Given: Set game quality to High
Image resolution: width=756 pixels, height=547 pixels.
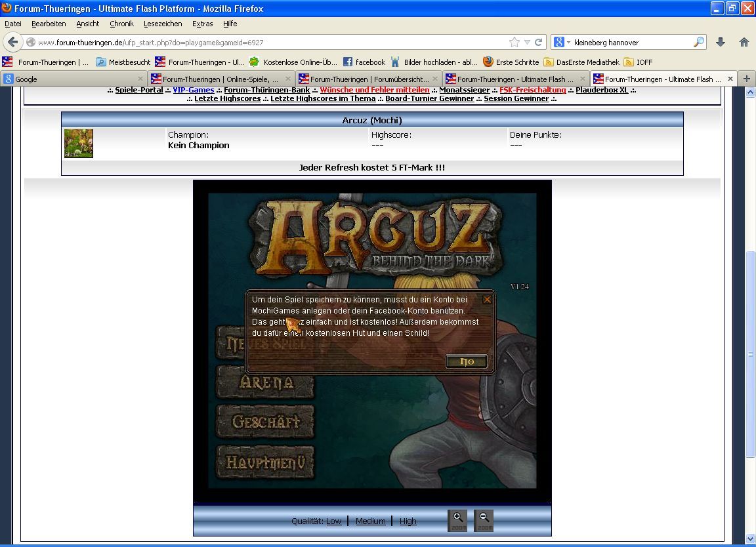Looking at the screenshot, I should coord(408,521).
